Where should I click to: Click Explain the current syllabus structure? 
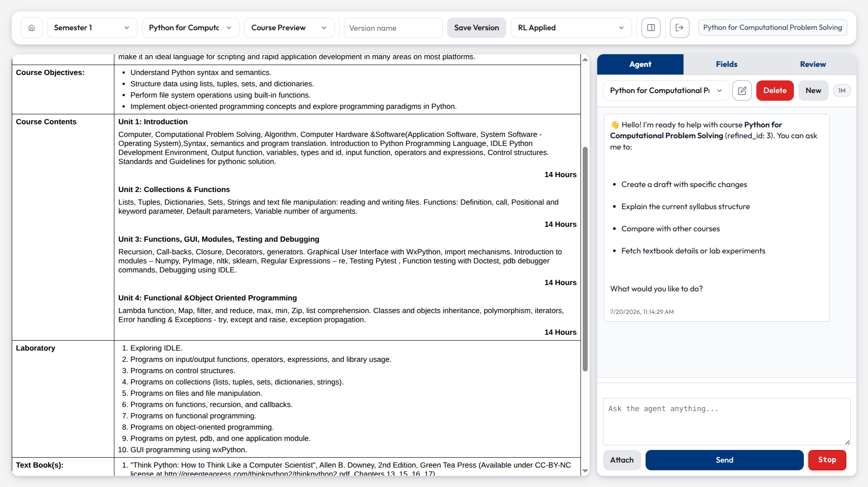(x=685, y=207)
